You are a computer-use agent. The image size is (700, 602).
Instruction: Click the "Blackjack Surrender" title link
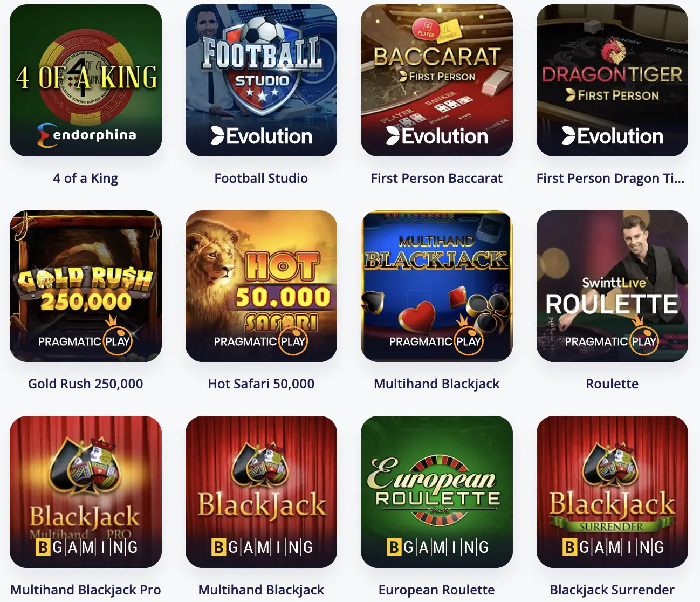click(x=612, y=590)
